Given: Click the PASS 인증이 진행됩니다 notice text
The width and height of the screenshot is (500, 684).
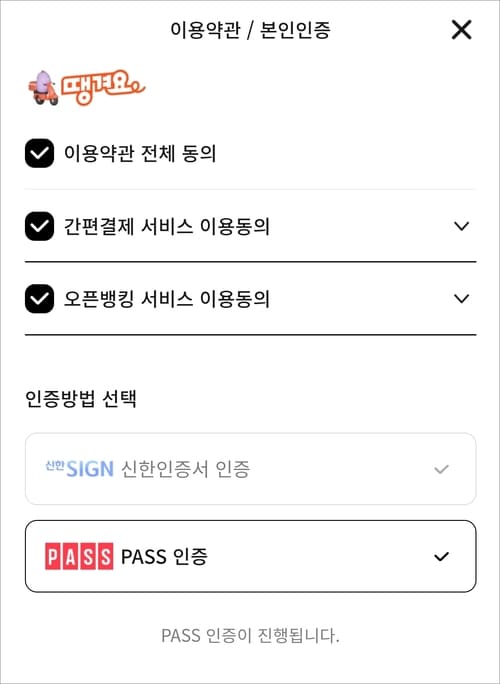Looking at the screenshot, I should point(250,635).
